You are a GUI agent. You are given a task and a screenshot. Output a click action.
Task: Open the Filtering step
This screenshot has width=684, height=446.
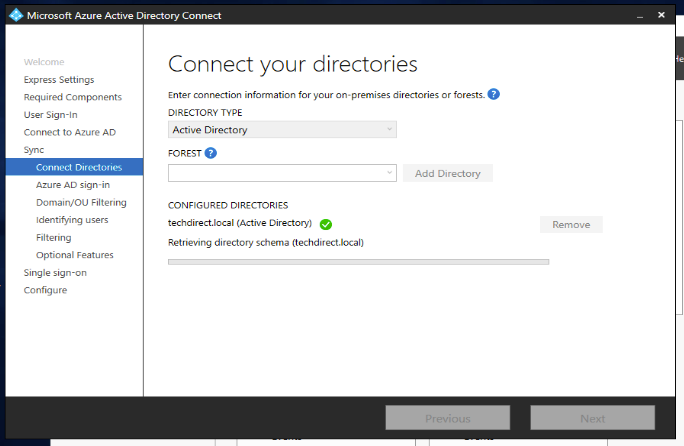click(54, 237)
